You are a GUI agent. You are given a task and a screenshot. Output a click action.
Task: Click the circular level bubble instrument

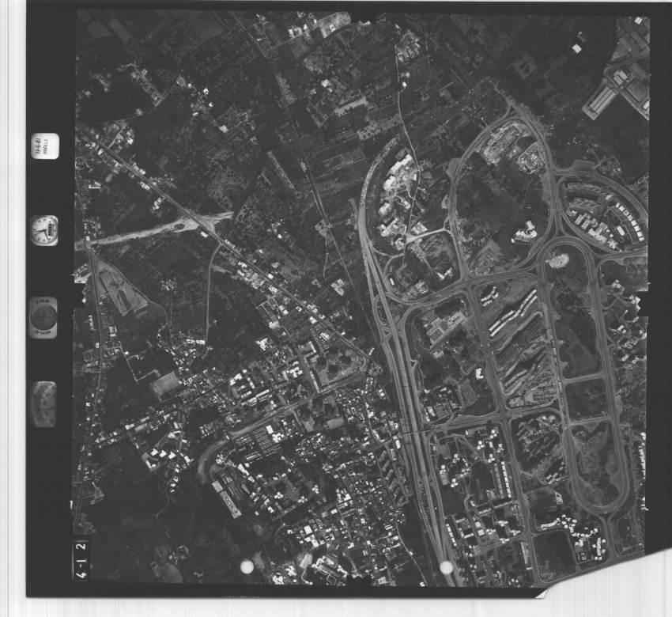pyautogui.click(x=43, y=317)
